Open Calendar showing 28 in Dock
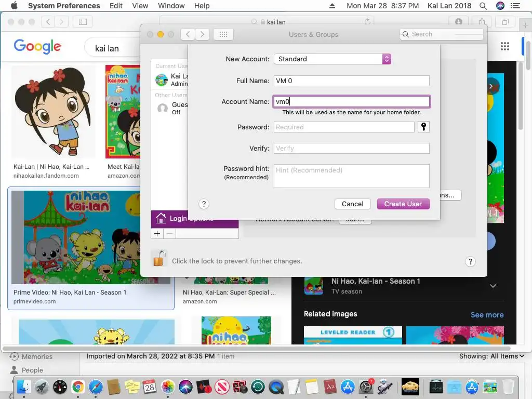This screenshot has height=399, width=532. pos(150,387)
